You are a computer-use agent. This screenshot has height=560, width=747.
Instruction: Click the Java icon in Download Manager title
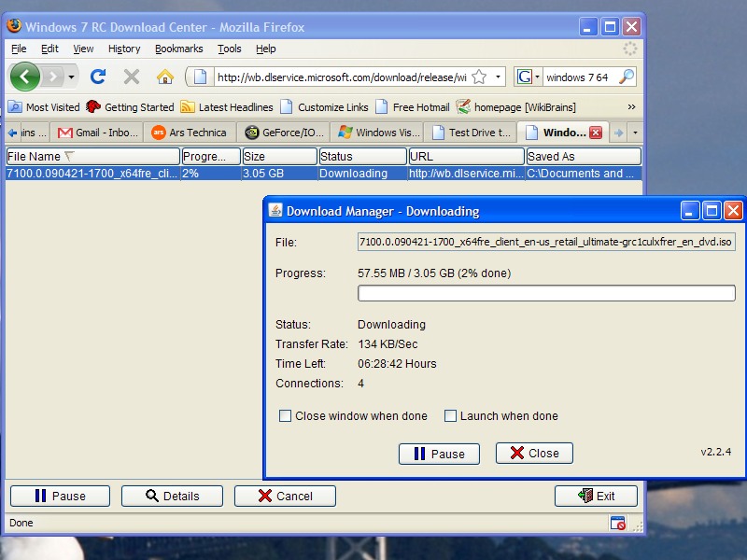click(x=275, y=210)
